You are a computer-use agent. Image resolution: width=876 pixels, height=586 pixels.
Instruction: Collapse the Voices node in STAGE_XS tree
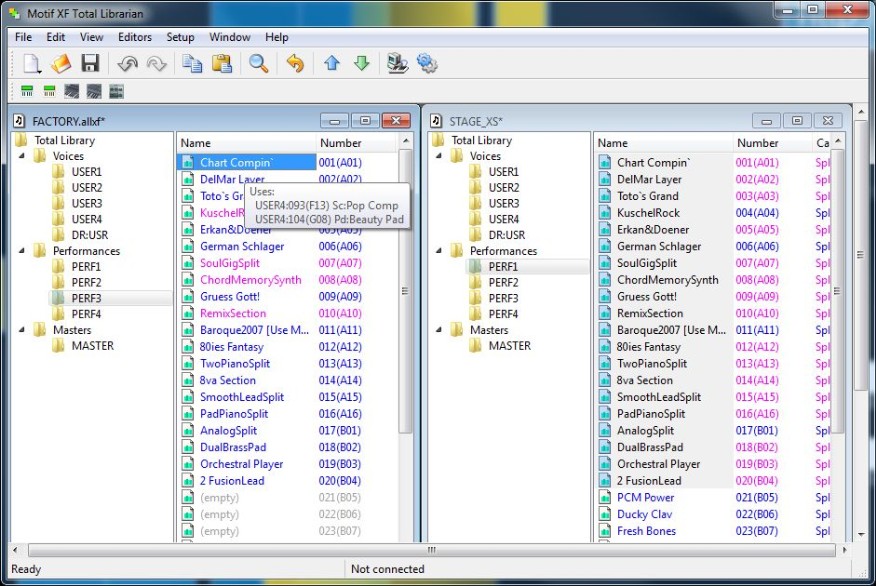tap(439, 156)
